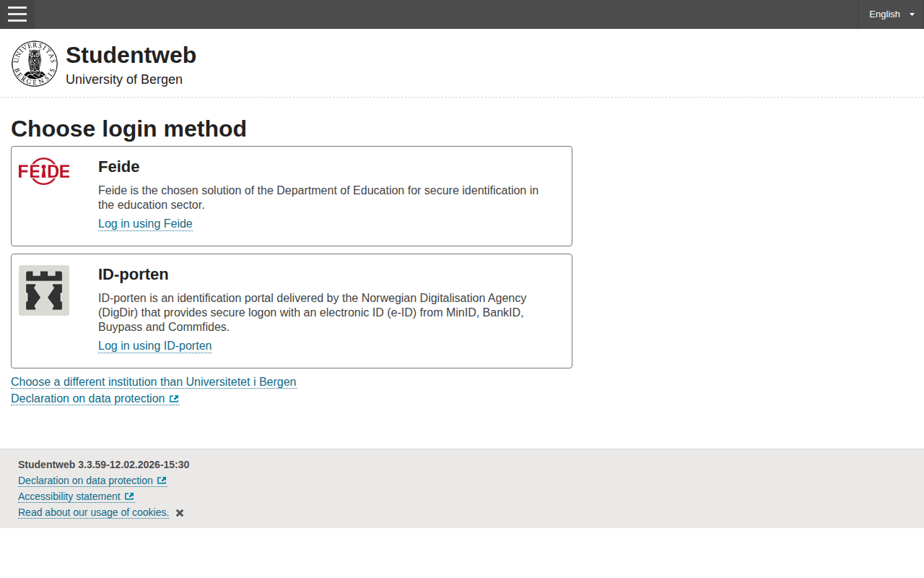This screenshot has height=578, width=924.
Task: Open the Declaration on data protection
Action: (88, 398)
